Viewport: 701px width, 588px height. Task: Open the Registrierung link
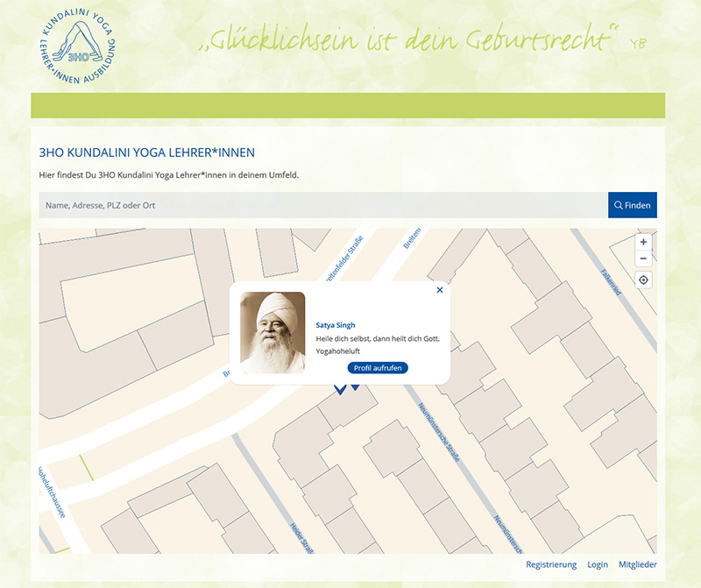[x=551, y=565]
